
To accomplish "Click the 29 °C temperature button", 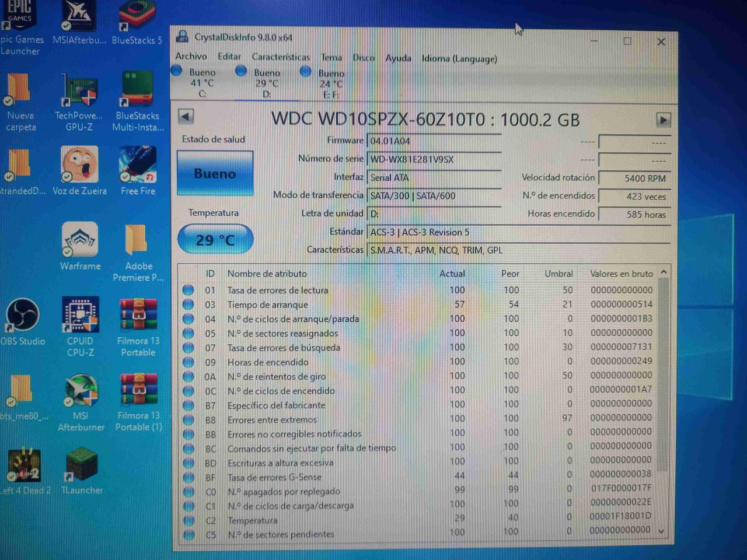I will [215, 240].
